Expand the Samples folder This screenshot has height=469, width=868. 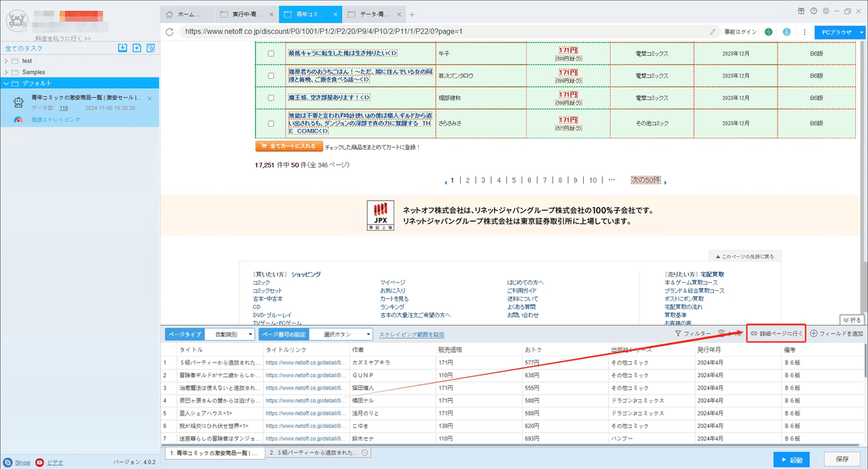(x=7, y=72)
